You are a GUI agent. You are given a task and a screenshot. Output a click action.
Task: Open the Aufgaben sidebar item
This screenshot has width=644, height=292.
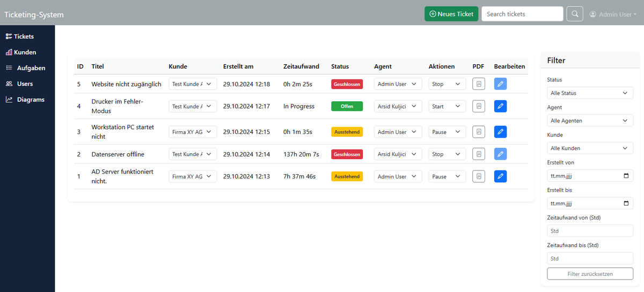pyautogui.click(x=31, y=68)
